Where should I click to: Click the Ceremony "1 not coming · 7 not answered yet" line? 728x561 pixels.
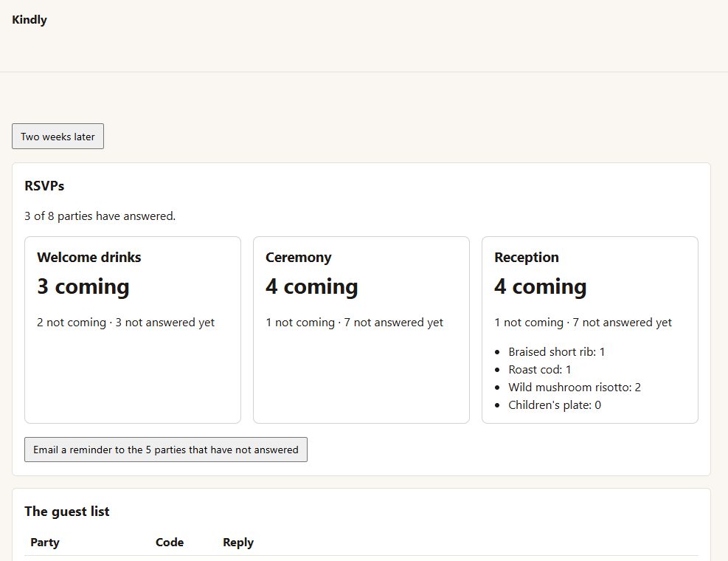coord(354,322)
